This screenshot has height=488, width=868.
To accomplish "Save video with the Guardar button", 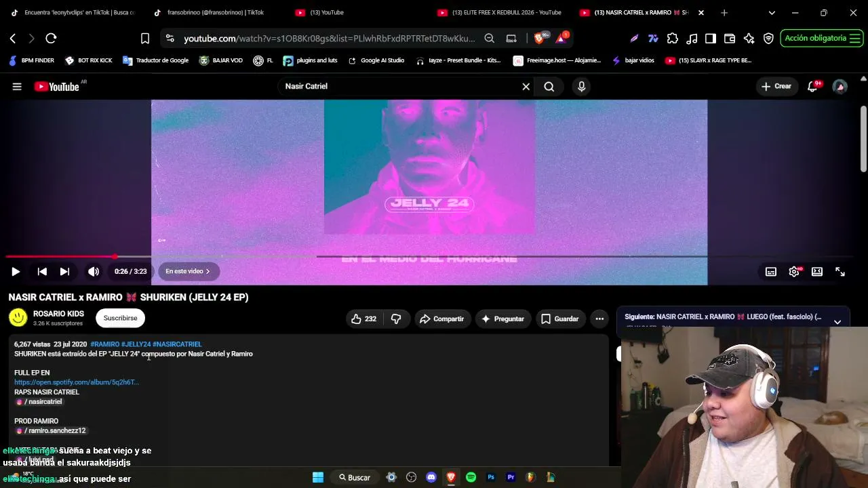I will tap(559, 319).
